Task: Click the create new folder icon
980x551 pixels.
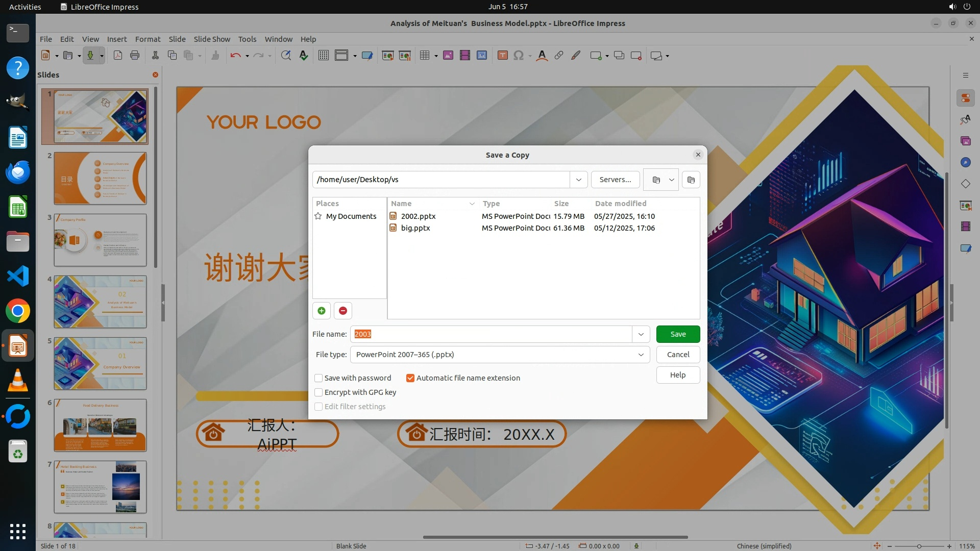Action: [x=691, y=180]
